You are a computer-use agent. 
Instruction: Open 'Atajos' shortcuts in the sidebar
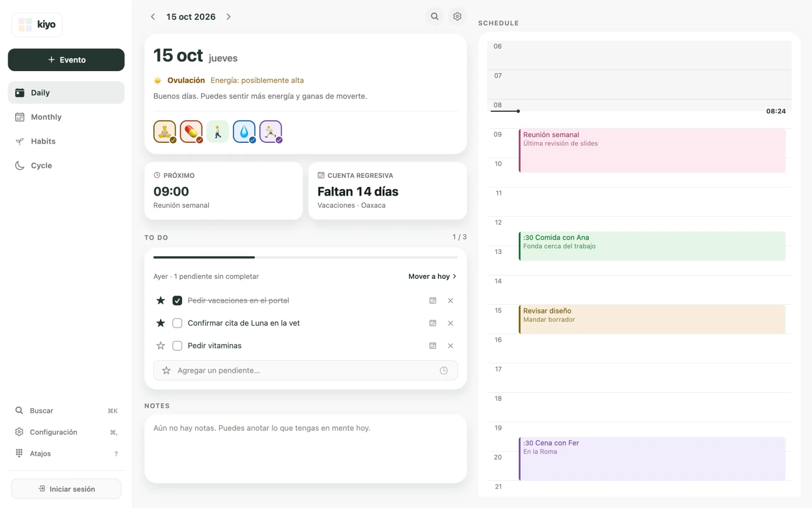click(x=66, y=453)
